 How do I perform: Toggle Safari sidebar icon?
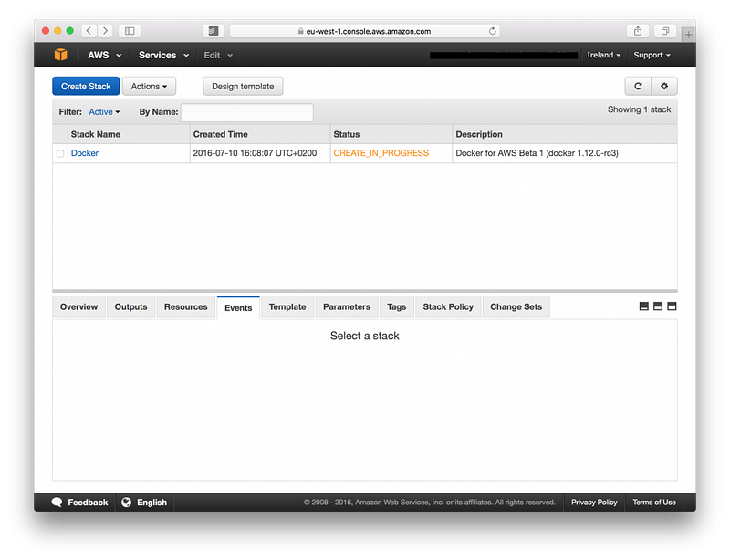(130, 31)
